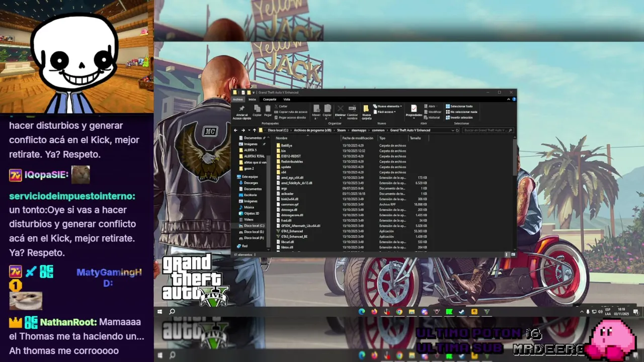Switch to large icons view in status bar
This screenshot has width=644, height=362.
(x=513, y=254)
